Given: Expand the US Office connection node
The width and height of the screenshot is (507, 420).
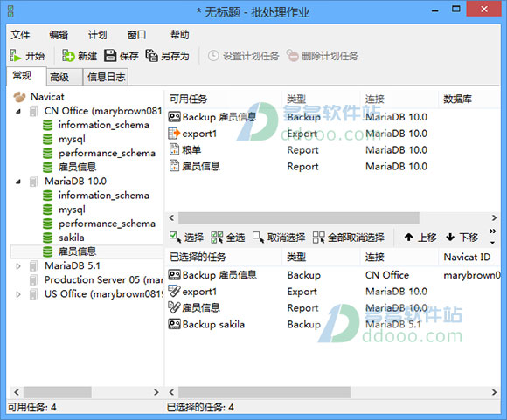Looking at the screenshot, I should [x=18, y=294].
